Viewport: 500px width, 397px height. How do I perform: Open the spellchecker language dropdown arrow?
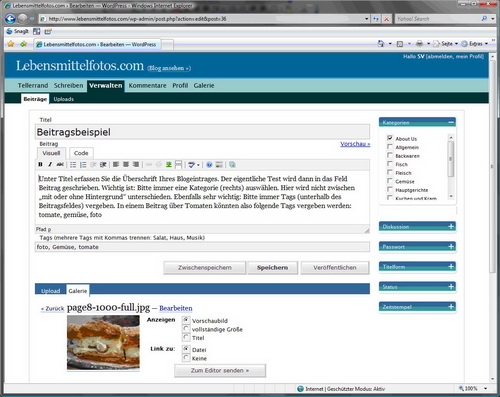[x=198, y=165]
